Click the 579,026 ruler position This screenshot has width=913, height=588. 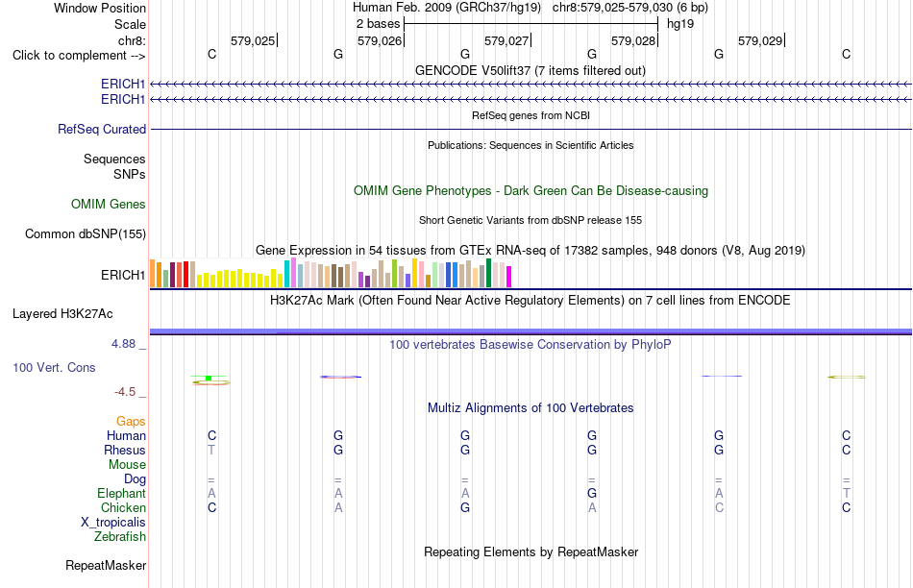point(380,40)
